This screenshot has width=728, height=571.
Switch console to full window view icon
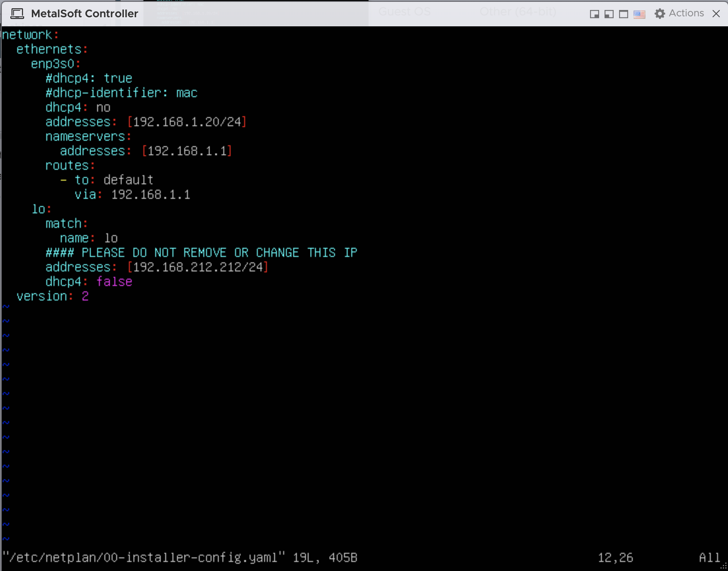click(x=624, y=14)
